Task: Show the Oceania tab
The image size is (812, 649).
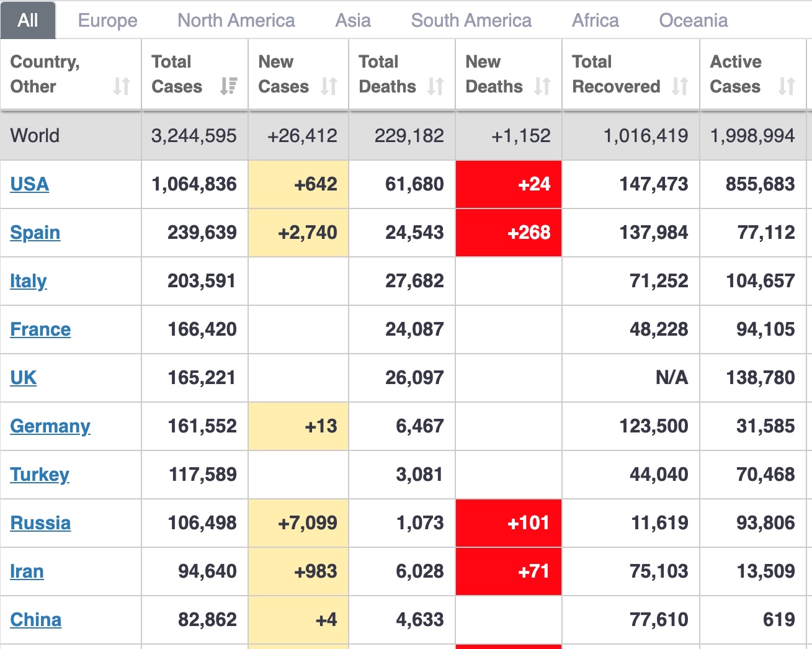Action: (x=694, y=20)
